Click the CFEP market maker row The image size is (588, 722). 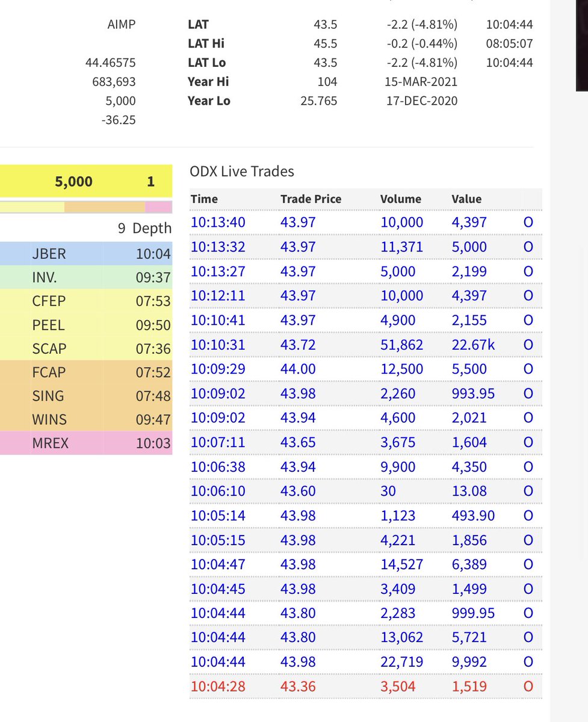click(86, 301)
